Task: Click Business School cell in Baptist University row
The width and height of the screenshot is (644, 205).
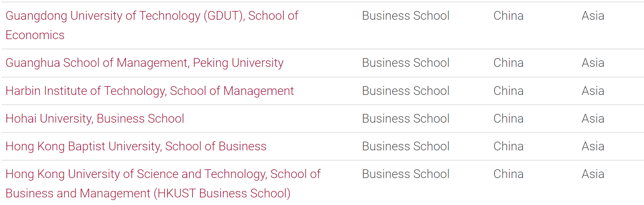Action: click(x=405, y=146)
